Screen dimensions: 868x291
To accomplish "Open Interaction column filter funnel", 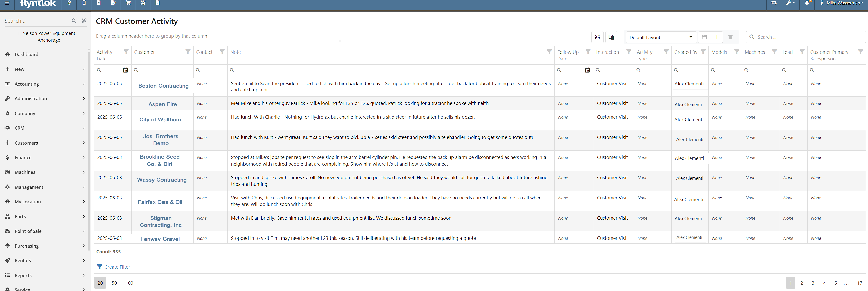I will [x=629, y=51].
